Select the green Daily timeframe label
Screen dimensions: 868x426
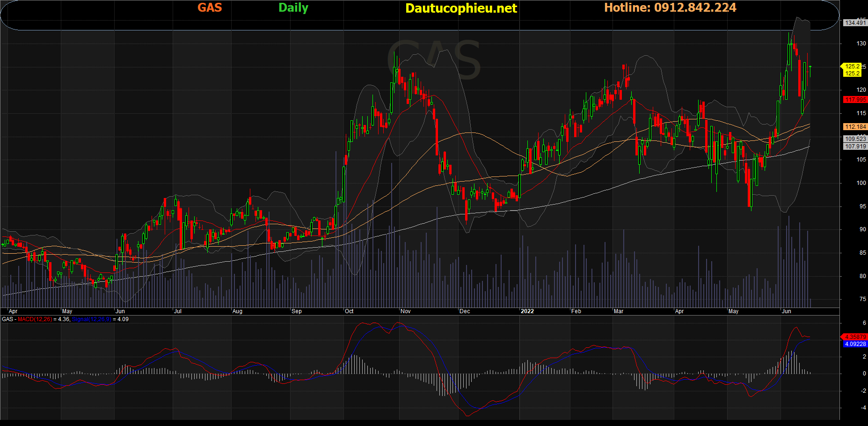(x=293, y=8)
